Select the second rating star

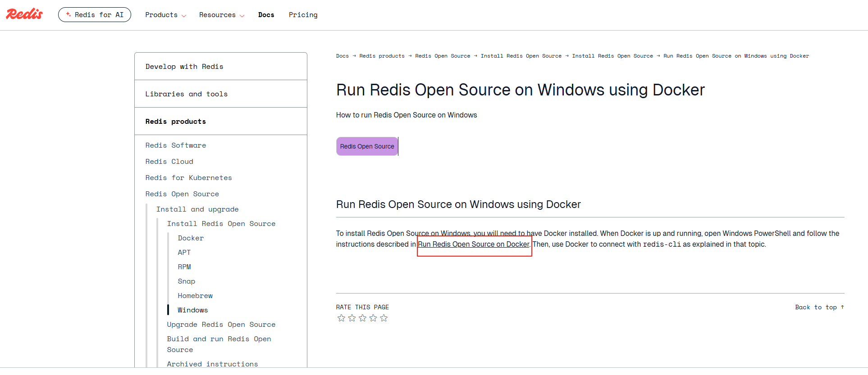click(352, 318)
